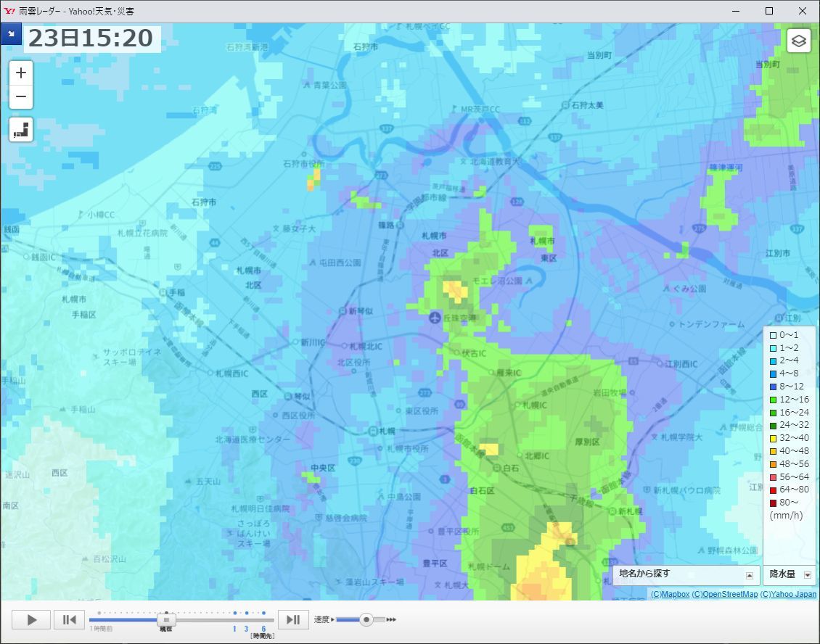Open the Yahoo Japan copyright link
The image size is (820, 644).
(788, 595)
